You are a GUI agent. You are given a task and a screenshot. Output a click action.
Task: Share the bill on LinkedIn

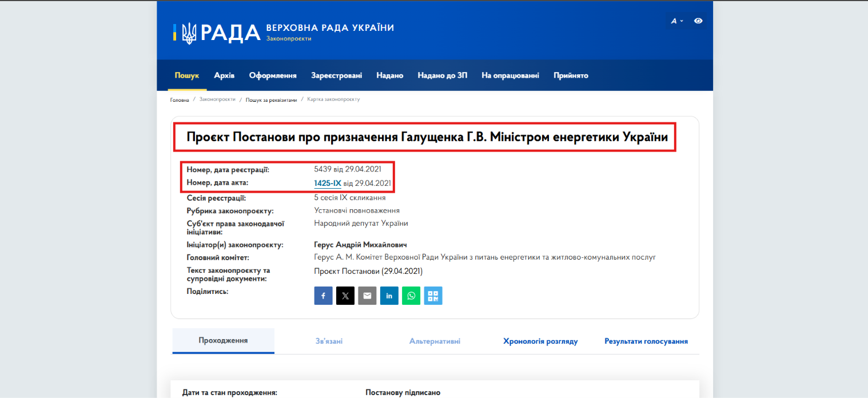pyautogui.click(x=389, y=296)
